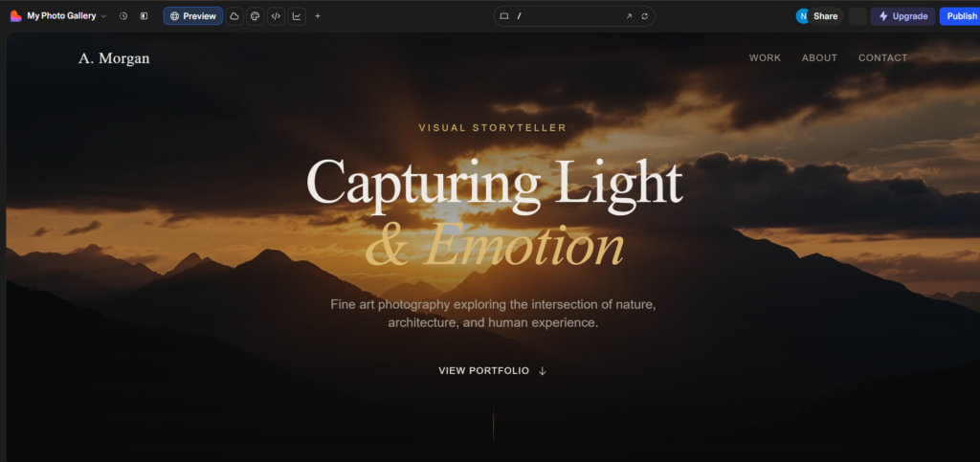Open the WORK navigation link
Viewport: 980px width, 462px height.
(x=765, y=58)
